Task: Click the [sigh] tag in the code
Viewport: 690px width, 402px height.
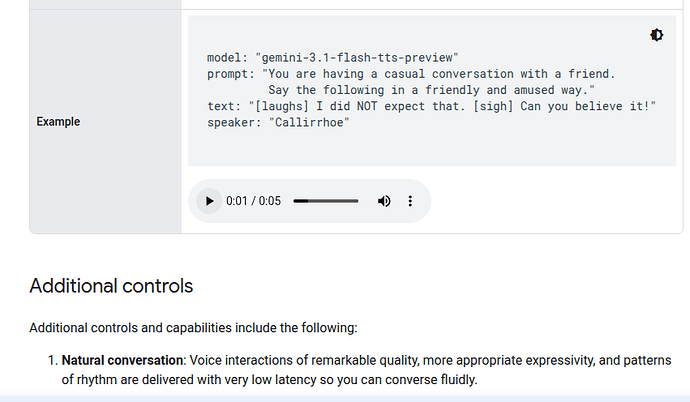Action: pos(493,106)
